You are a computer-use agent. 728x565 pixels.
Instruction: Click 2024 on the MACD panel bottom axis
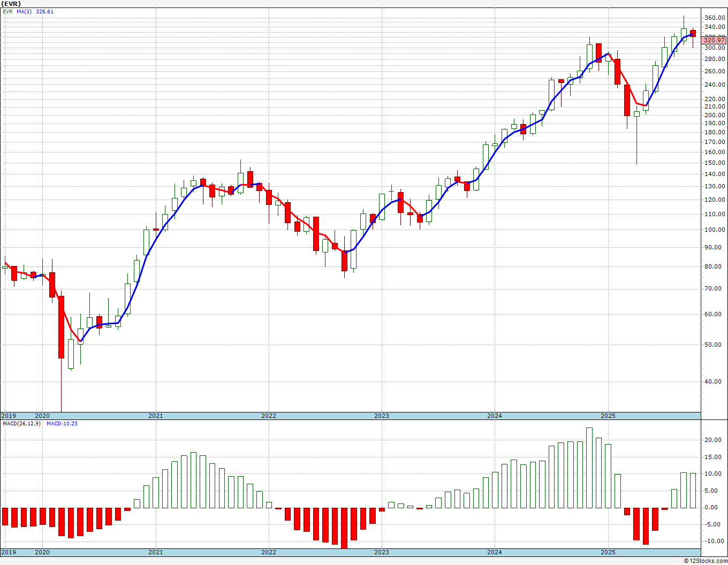[x=495, y=552]
